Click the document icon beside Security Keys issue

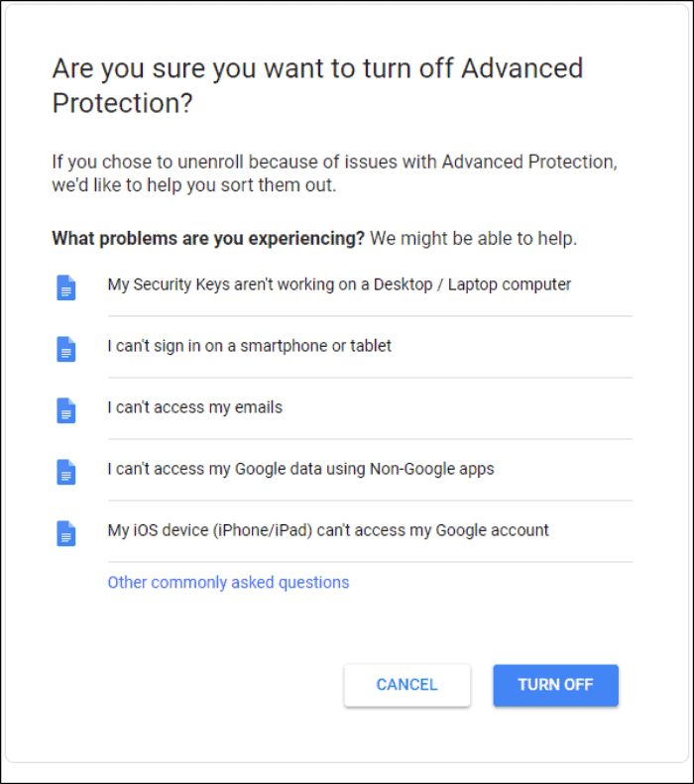[66, 287]
